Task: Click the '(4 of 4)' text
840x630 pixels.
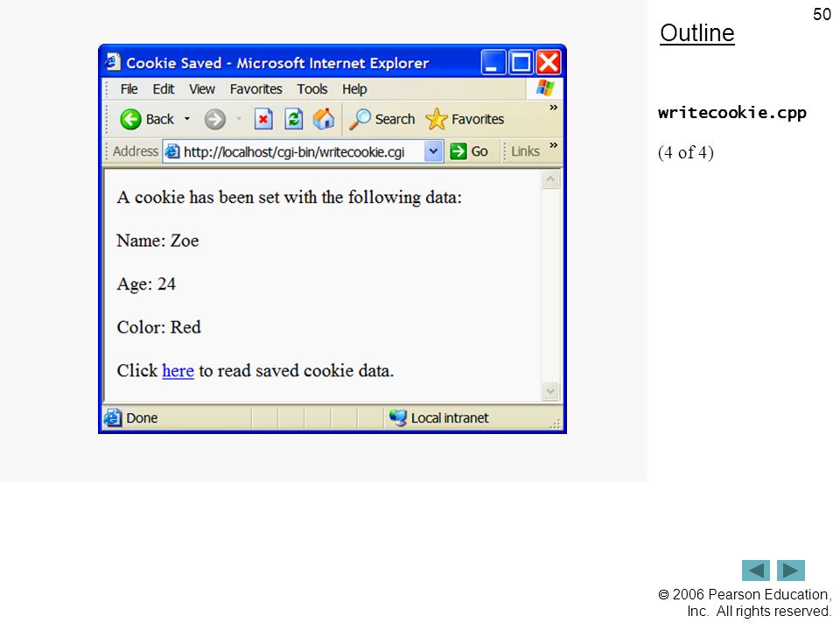Action: pyautogui.click(x=686, y=152)
